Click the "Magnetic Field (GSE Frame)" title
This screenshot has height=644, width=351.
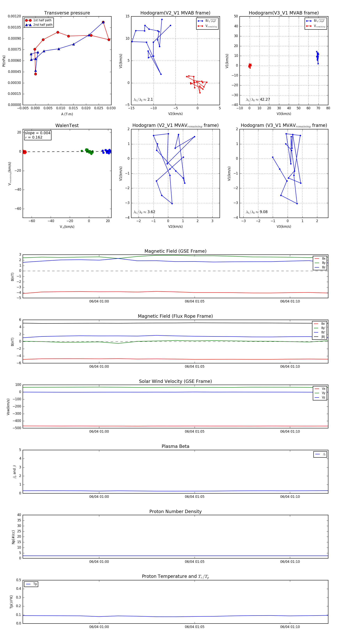(x=175, y=251)
